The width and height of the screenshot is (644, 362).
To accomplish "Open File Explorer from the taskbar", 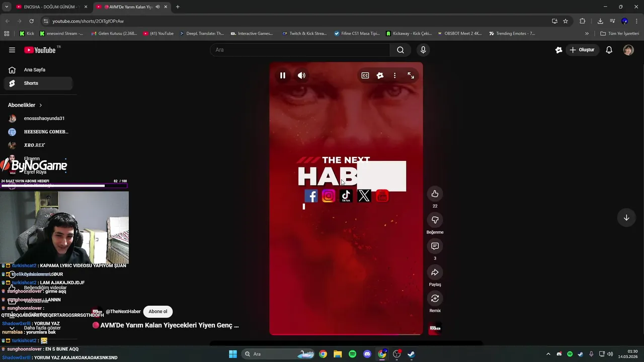I will click(338, 354).
